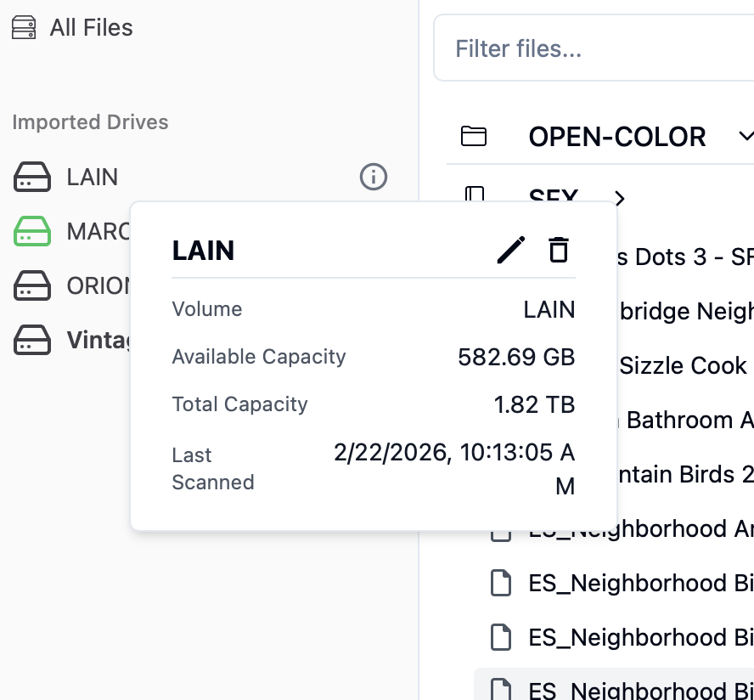Open the Vintage drive from Imported Drives
The height and width of the screenshot is (700, 754).
[102, 340]
